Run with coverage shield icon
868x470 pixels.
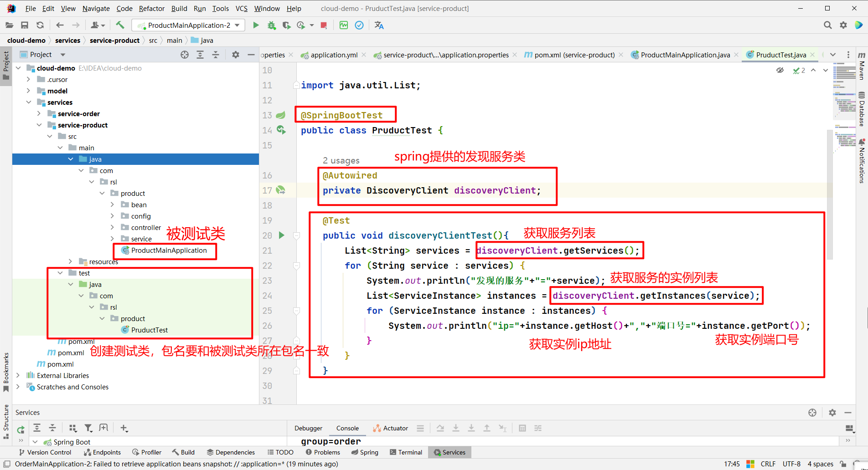pyautogui.click(x=286, y=26)
